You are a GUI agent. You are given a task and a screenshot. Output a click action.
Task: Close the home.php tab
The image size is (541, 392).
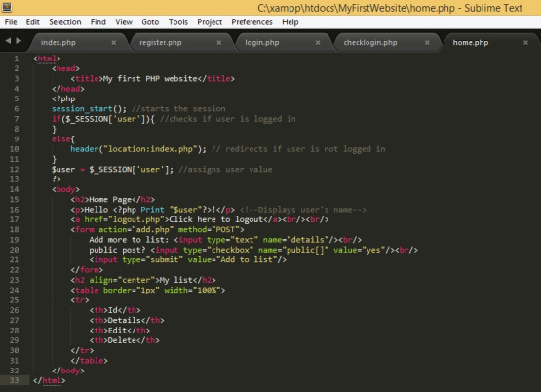pyautogui.click(x=525, y=43)
